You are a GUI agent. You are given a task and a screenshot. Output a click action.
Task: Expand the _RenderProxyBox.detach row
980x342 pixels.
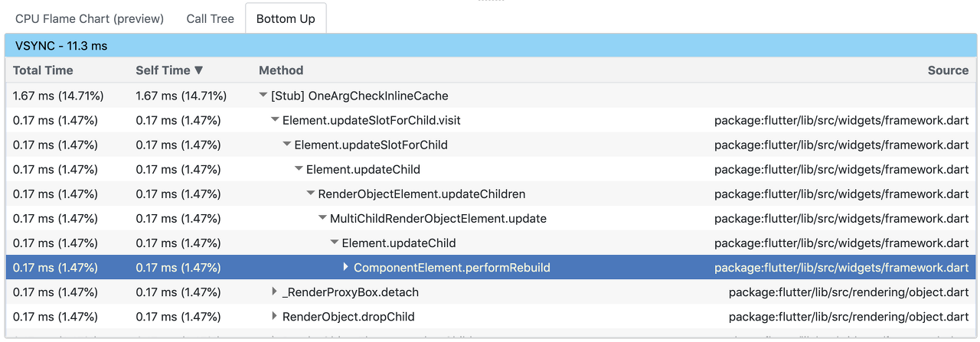(275, 292)
